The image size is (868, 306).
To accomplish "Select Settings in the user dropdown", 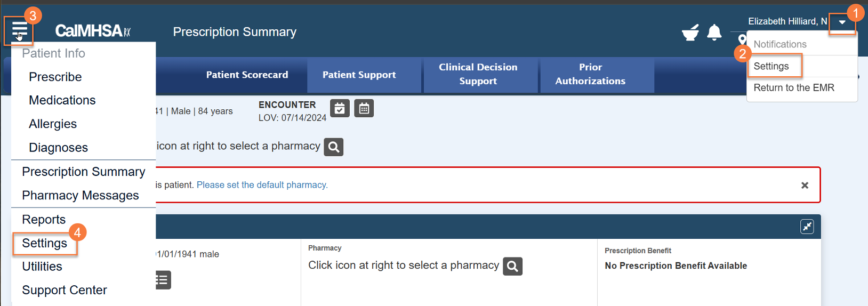I will point(771,66).
